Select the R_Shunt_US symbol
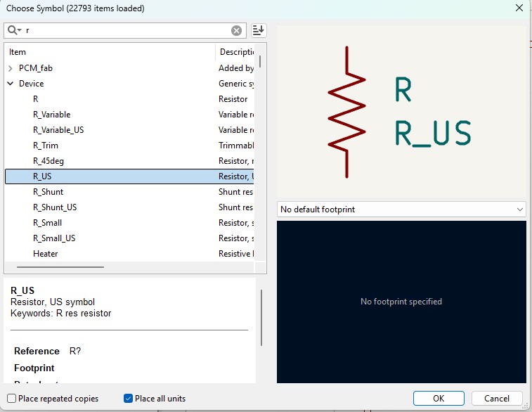532x412 pixels. tap(55, 207)
